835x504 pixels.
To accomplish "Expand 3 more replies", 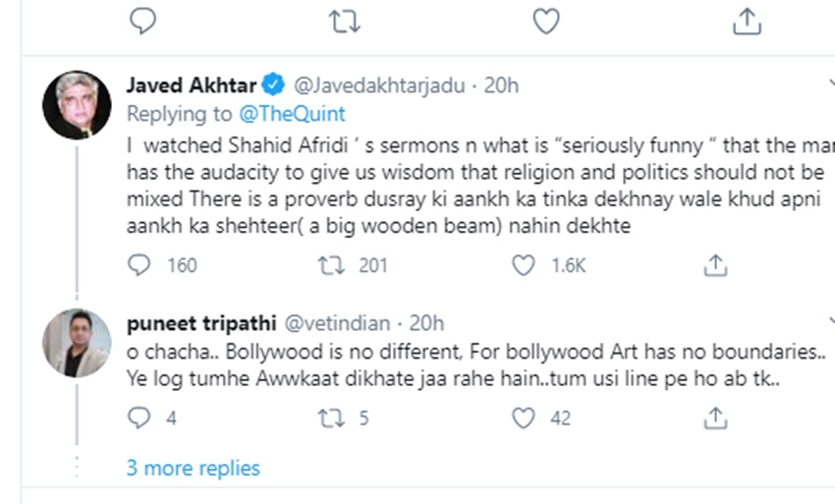I will 193,468.
